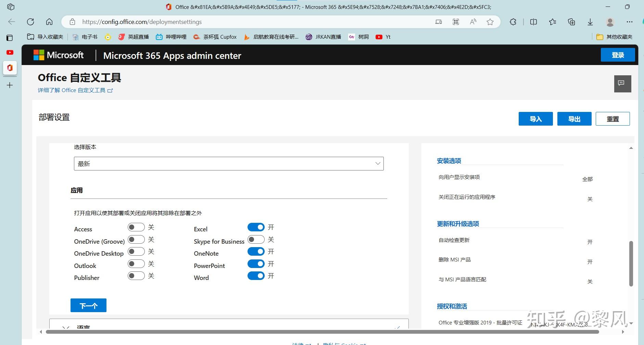Open 详细了解 Office 自定义工具 link
This screenshot has width=644, height=345.
pos(75,90)
